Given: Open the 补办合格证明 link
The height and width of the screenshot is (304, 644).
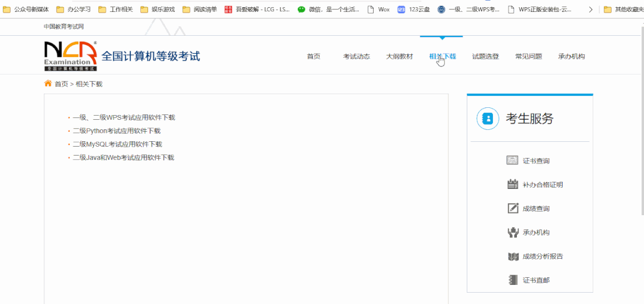Looking at the screenshot, I should coord(543,185).
